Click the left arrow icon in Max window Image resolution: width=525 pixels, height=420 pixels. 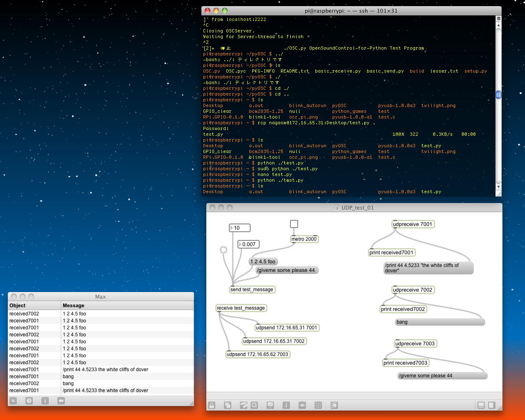(x=61, y=401)
